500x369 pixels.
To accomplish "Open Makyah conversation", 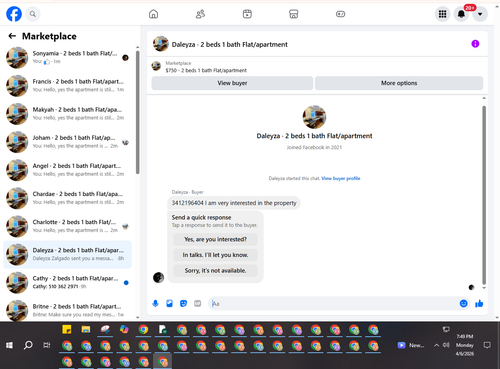I will tap(67, 114).
